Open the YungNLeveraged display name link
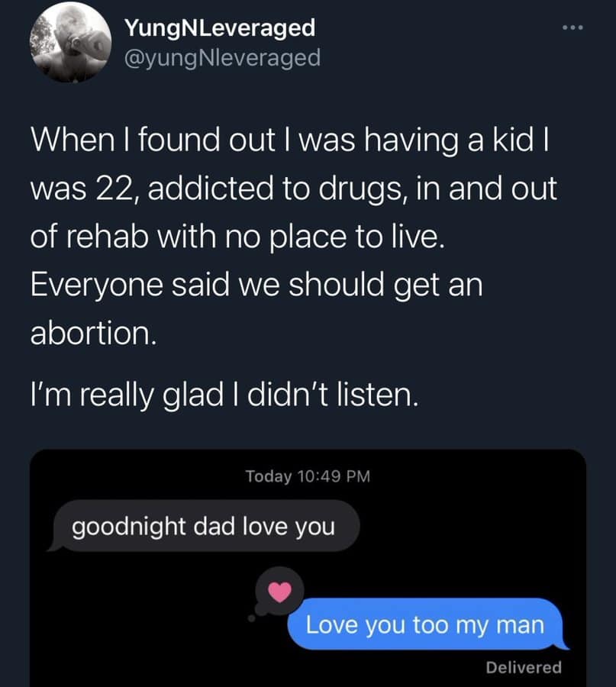This screenshot has width=616, height=687. point(220,28)
